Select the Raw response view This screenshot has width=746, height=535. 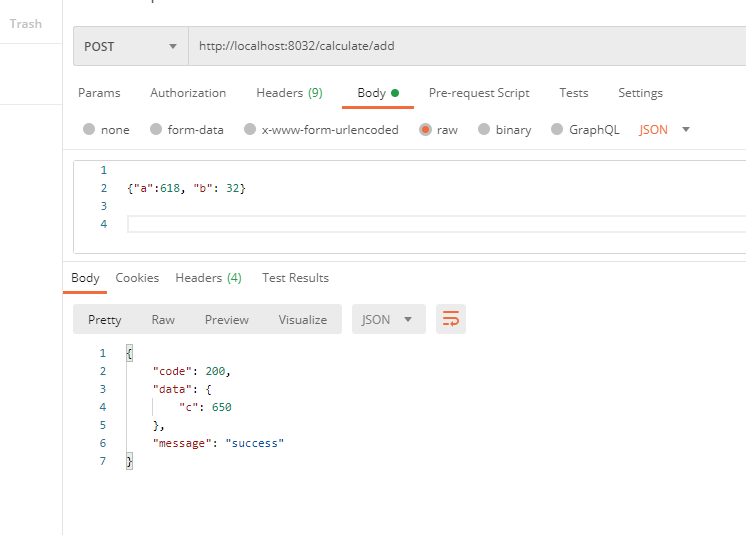click(163, 320)
